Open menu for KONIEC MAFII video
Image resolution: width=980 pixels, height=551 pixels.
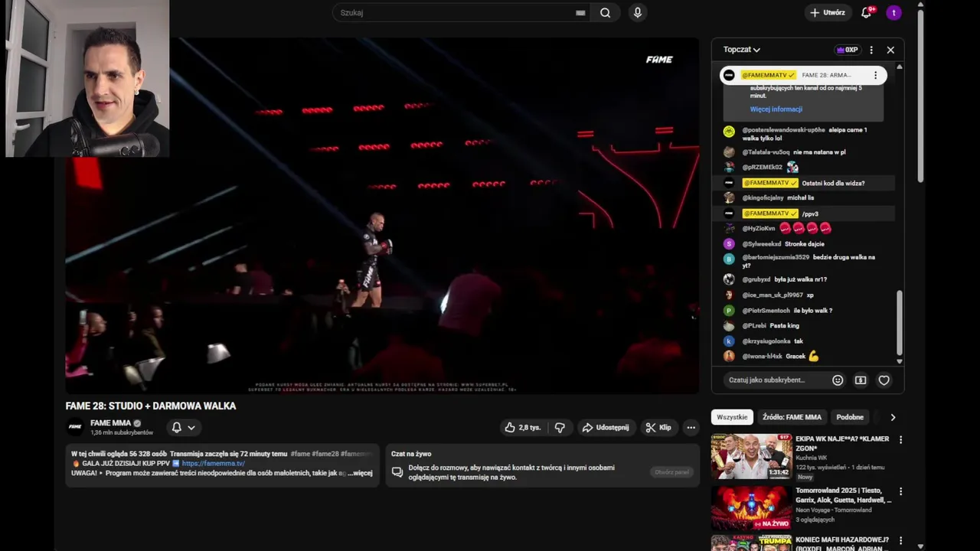900,541
